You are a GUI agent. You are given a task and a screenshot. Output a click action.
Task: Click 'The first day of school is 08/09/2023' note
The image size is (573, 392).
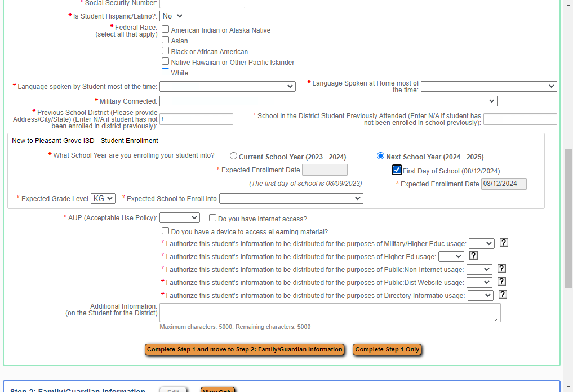coord(305,184)
